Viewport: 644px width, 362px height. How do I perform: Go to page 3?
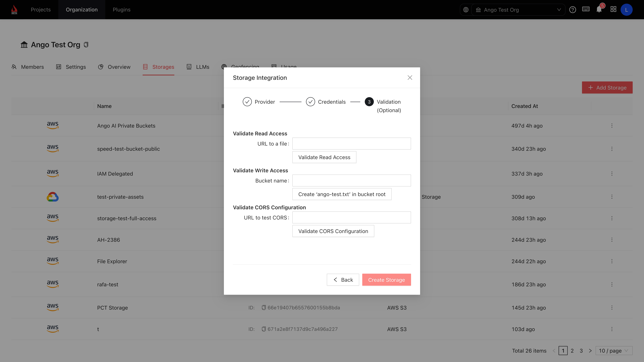(581, 351)
